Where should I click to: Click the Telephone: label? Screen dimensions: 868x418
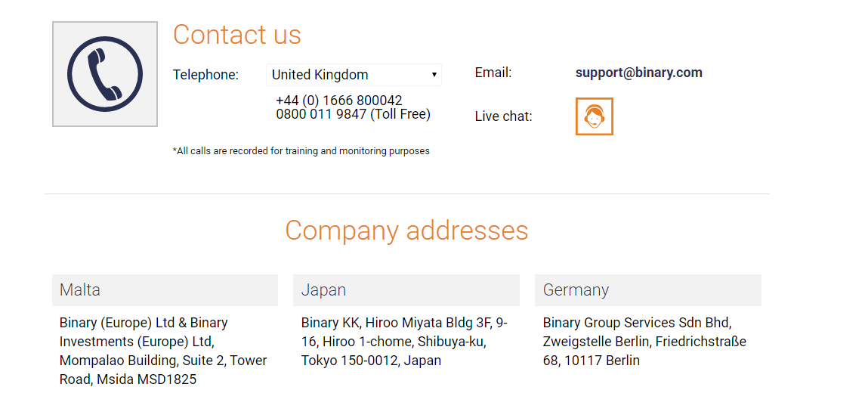tap(205, 75)
